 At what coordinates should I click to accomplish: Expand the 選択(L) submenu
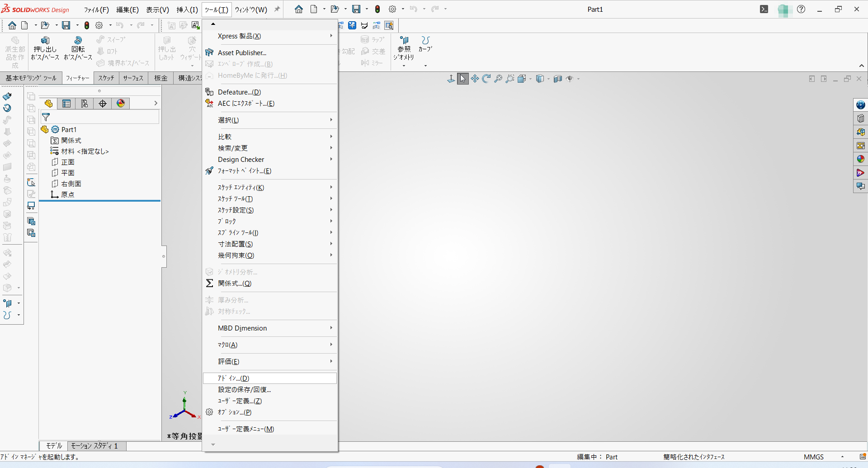point(270,120)
